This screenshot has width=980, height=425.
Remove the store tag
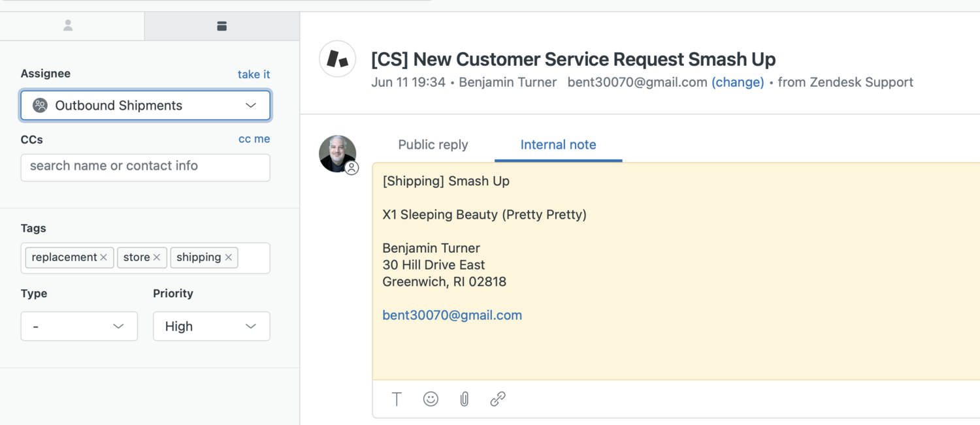[x=157, y=257]
